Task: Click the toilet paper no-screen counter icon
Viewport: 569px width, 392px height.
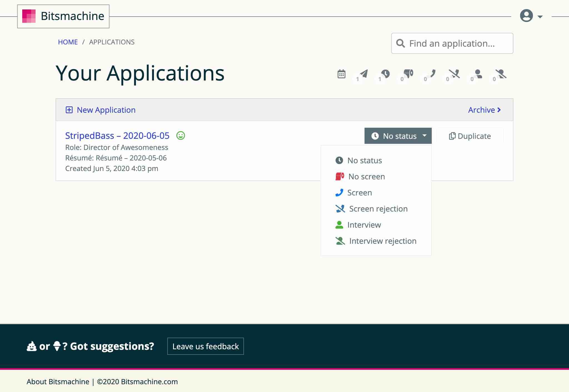Action: pyautogui.click(x=408, y=74)
